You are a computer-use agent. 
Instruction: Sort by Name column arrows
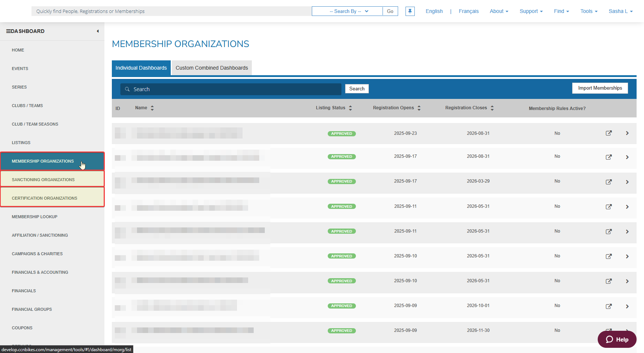click(x=152, y=108)
